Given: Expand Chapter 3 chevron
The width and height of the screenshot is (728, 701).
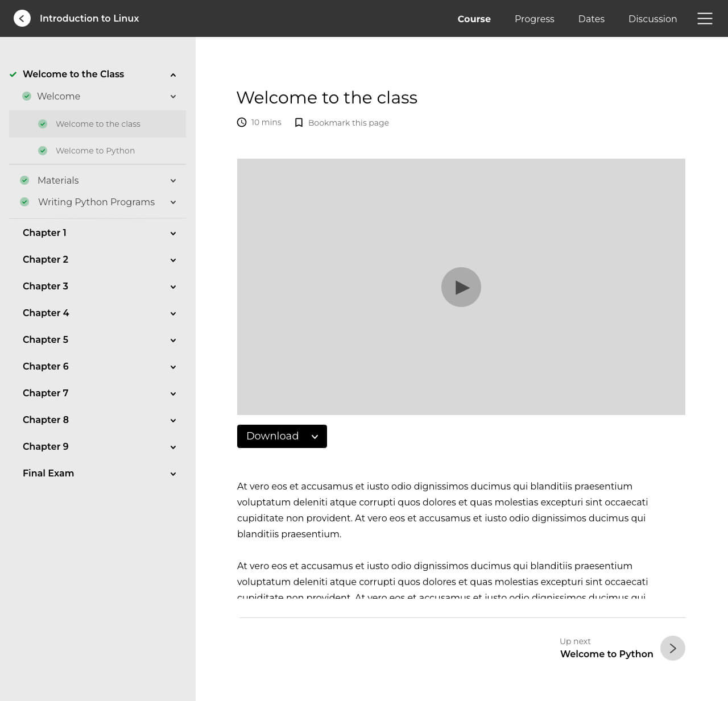Looking at the screenshot, I should (173, 287).
